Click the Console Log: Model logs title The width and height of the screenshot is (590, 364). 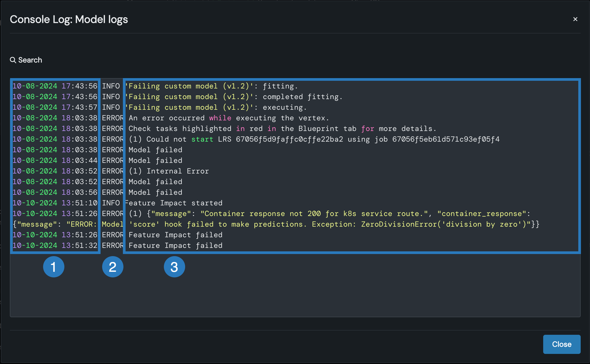tap(69, 19)
